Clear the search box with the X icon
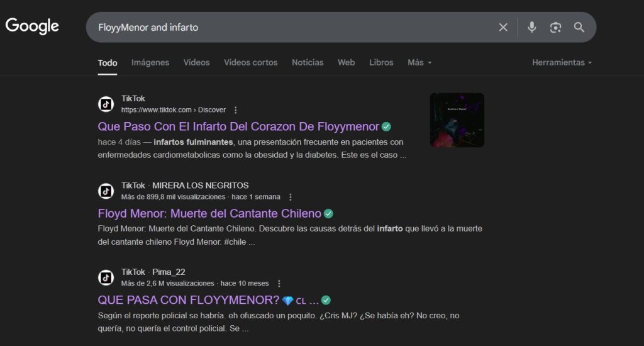 click(x=503, y=28)
